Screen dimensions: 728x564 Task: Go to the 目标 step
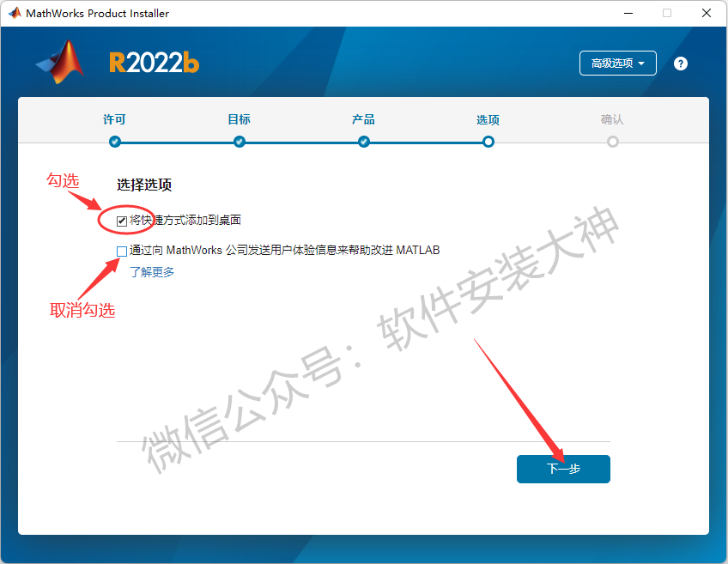click(x=239, y=120)
